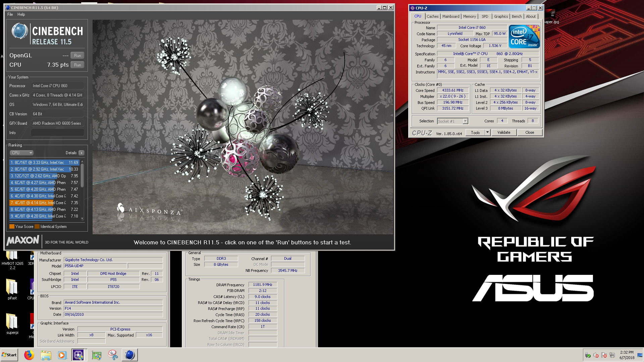644x362 pixels.
Task: Select ranking entry 8C/16T @ 3.33 GHz
Action: click(44, 163)
